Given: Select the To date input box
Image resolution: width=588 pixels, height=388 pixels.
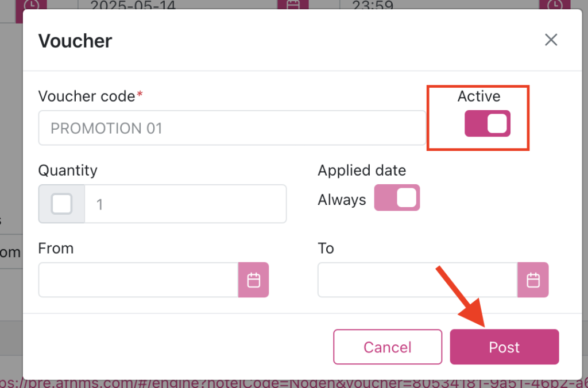Looking at the screenshot, I should 417,280.
